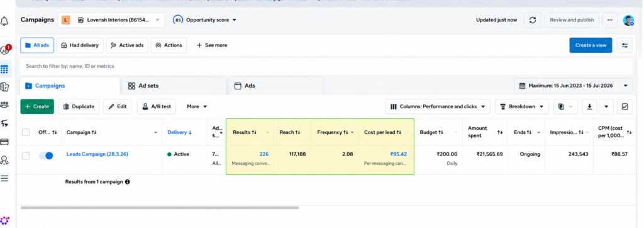Sort by the Results column arrows

254,132
